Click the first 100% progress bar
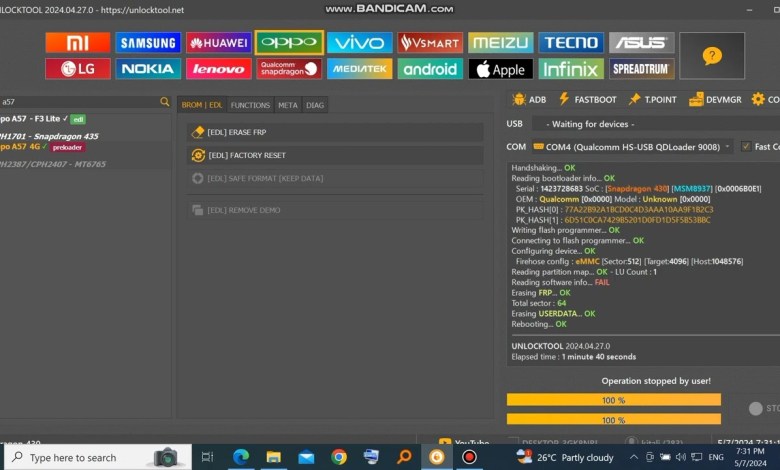Screen dimensions: 780x470 pyautogui.click(x=613, y=400)
